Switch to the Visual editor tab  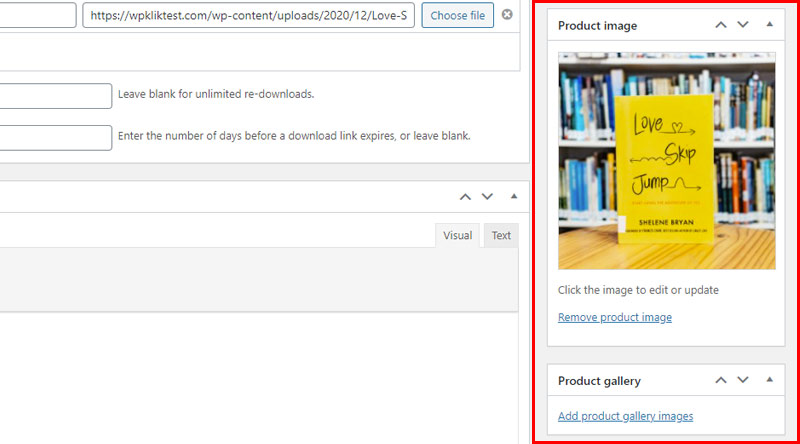point(457,235)
